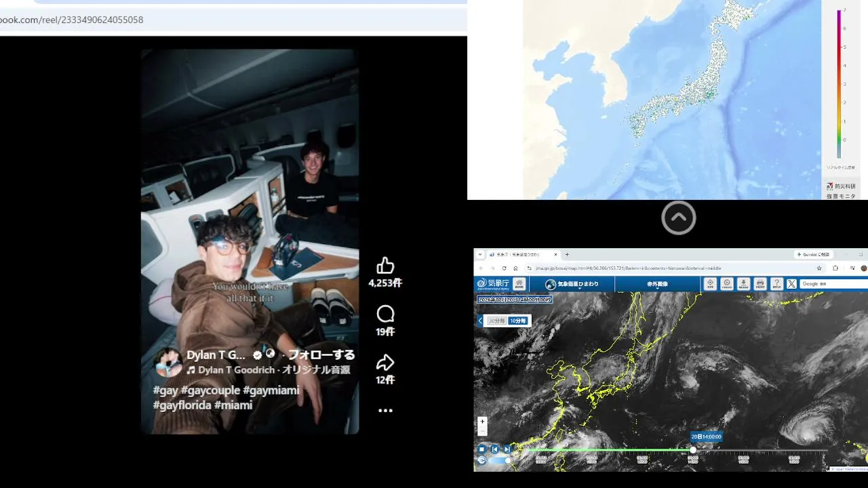Click the satellite timeline slider handle
The height and width of the screenshot is (488, 868).
click(x=693, y=449)
